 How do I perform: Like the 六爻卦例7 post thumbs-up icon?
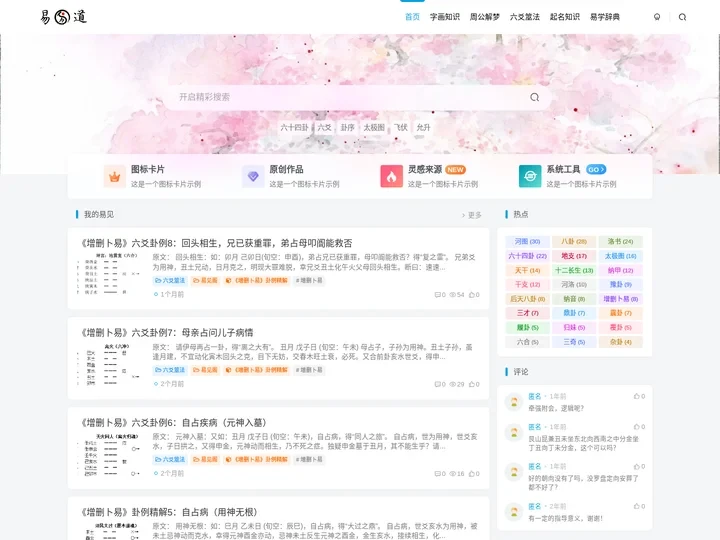[472, 384]
